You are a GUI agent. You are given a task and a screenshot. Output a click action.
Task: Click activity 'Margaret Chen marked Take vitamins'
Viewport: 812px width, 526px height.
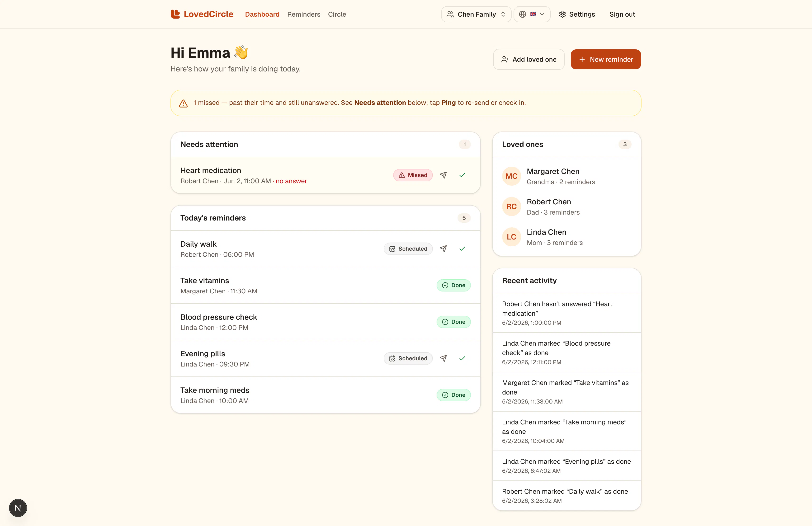(566, 392)
